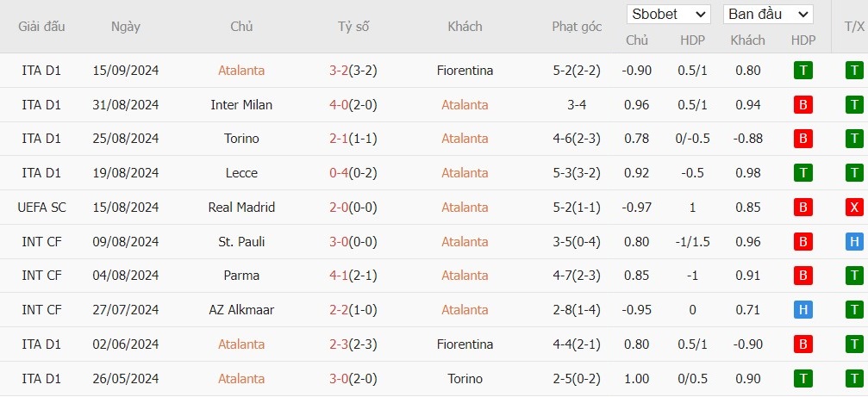Image resolution: width=868 pixels, height=397 pixels.
Task: Click red B badge in Parma row
Action: pyautogui.click(x=802, y=276)
